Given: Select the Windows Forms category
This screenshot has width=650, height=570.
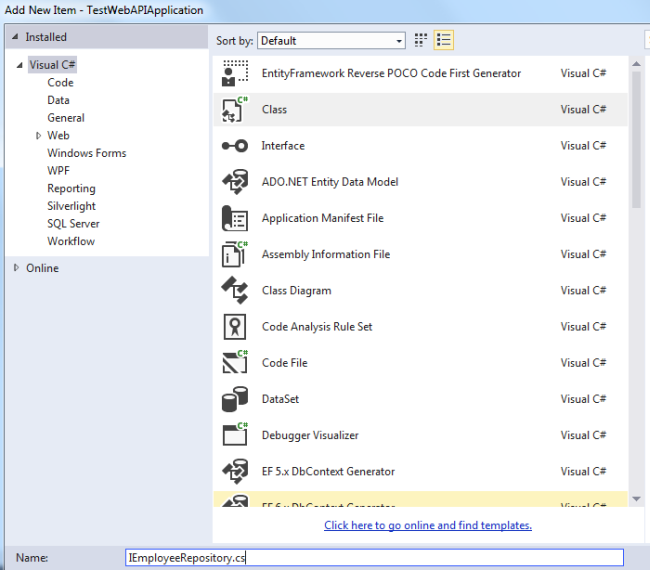Looking at the screenshot, I should 86,153.
